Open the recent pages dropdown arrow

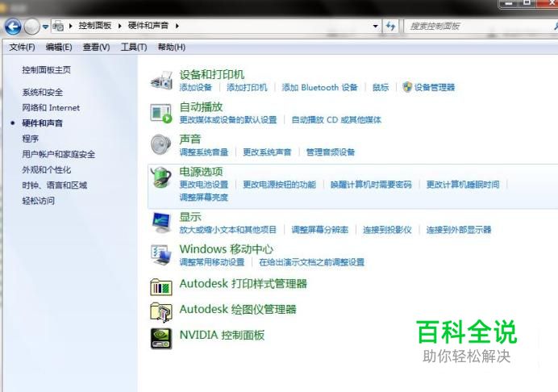[45, 27]
